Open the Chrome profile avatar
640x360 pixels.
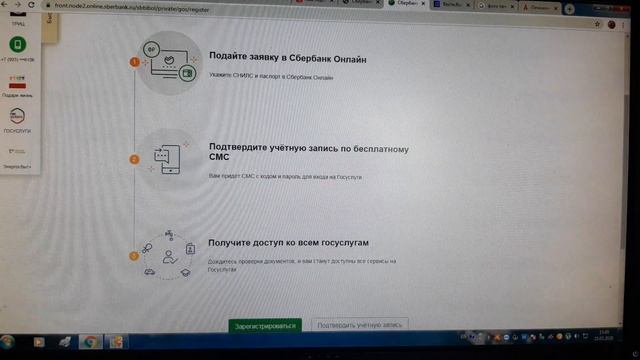point(611,25)
